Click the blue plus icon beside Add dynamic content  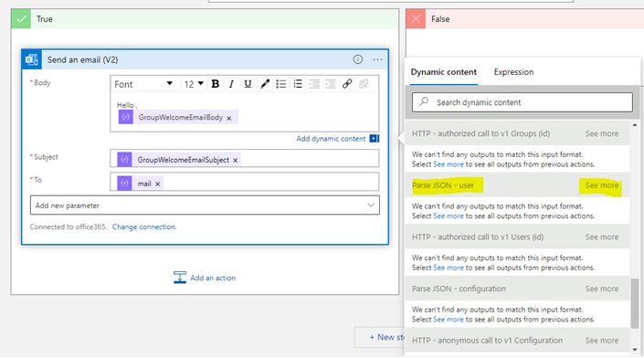375,139
